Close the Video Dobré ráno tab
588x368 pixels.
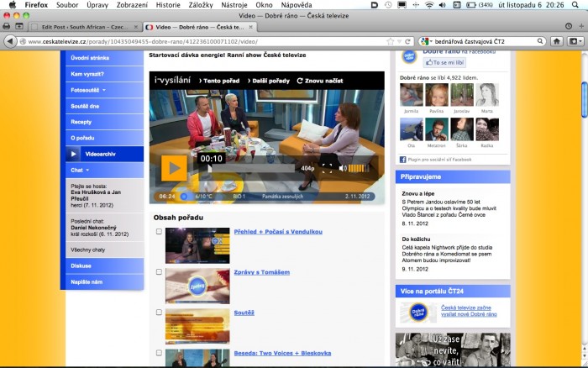point(250,27)
